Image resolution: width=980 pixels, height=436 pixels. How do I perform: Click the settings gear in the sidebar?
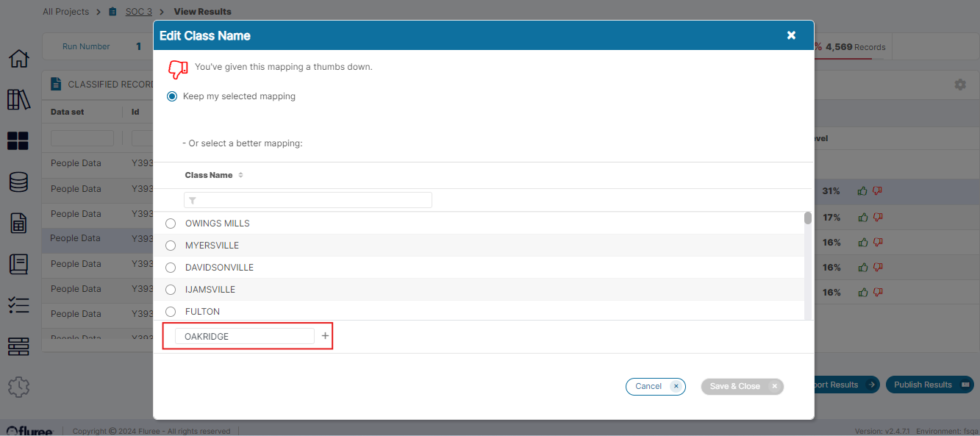(x=18, y=387)
